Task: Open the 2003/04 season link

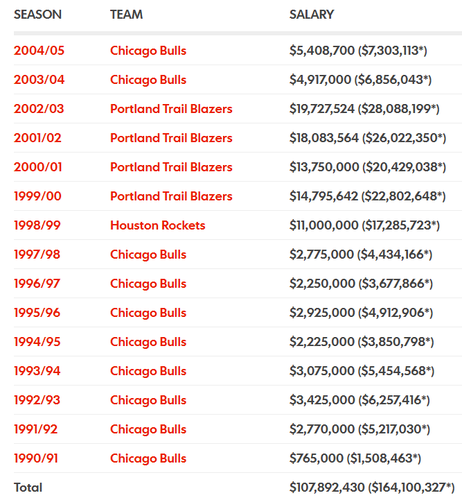Action: click(39, 80)
